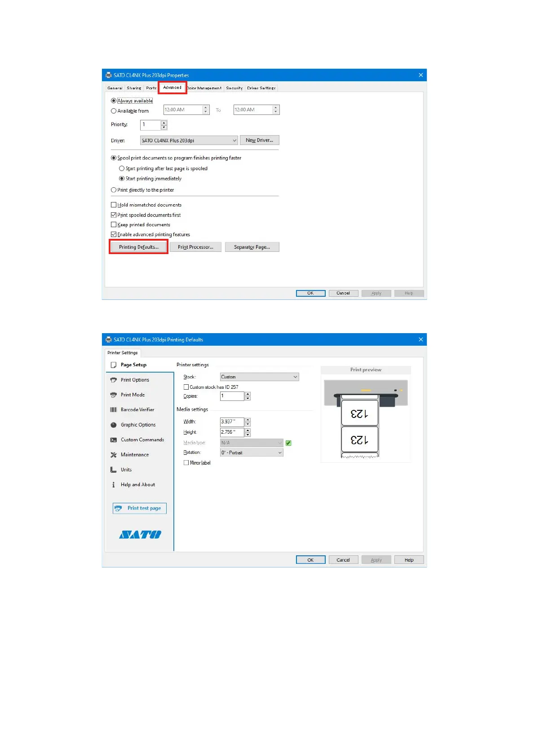The height and width of the screenshot is (756, 535).
Task: Enable the Mirror label checkbox
Action: (186, 463)
